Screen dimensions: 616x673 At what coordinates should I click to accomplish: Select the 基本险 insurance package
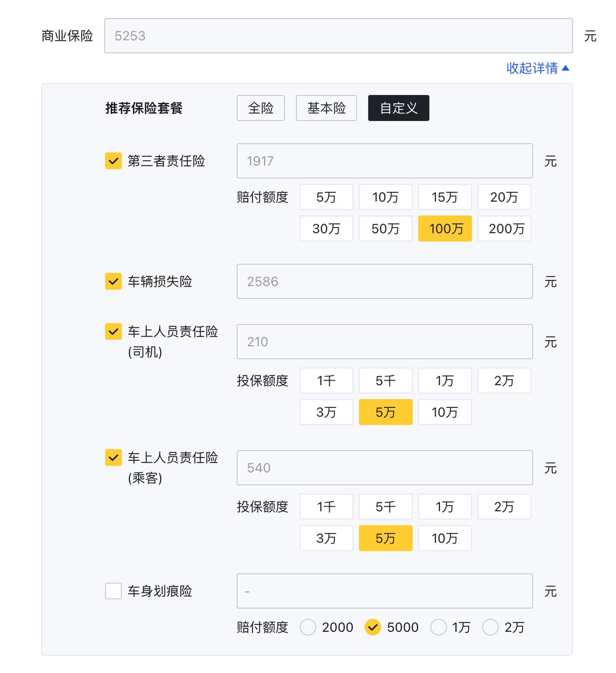(326, 108)
